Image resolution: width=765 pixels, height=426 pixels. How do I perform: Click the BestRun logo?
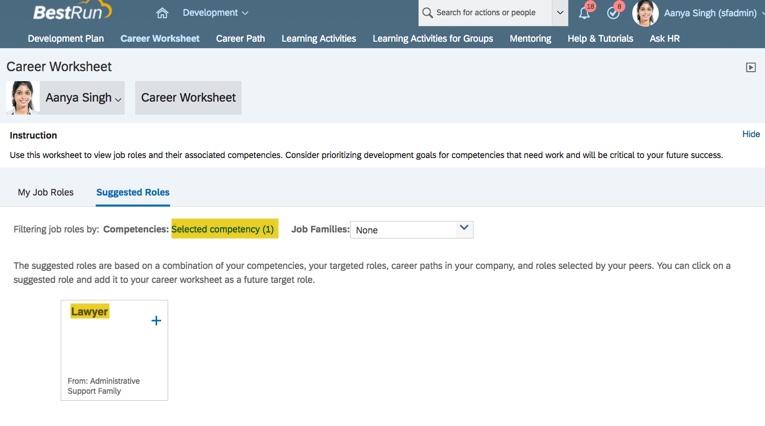coord(70,12)
